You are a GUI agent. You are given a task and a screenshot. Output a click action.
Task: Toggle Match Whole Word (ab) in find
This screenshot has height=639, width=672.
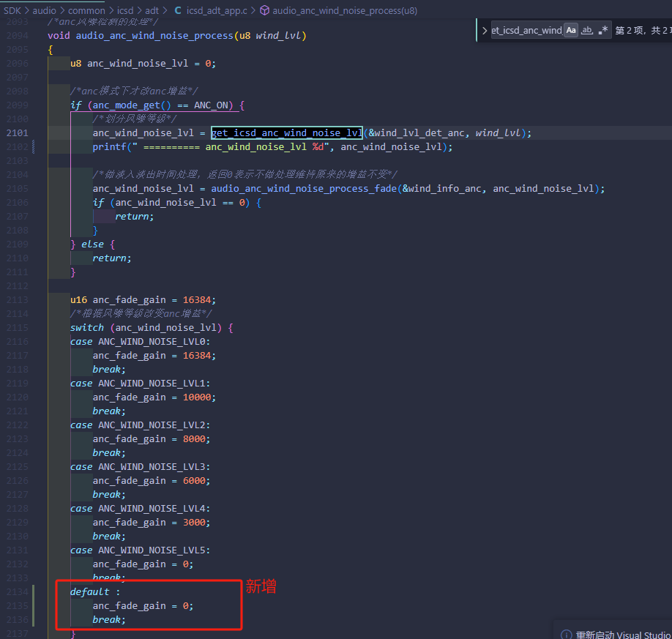pyautogui.click(x=587, y=31)
